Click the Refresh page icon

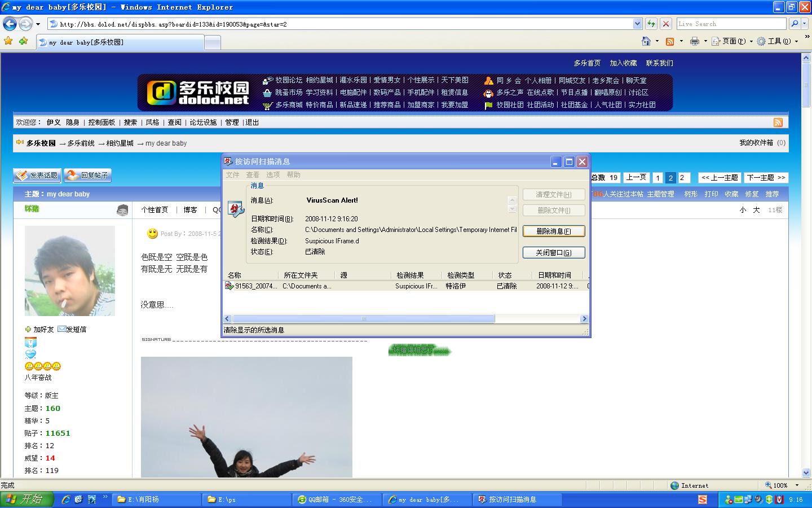click(x=651, y=24)
